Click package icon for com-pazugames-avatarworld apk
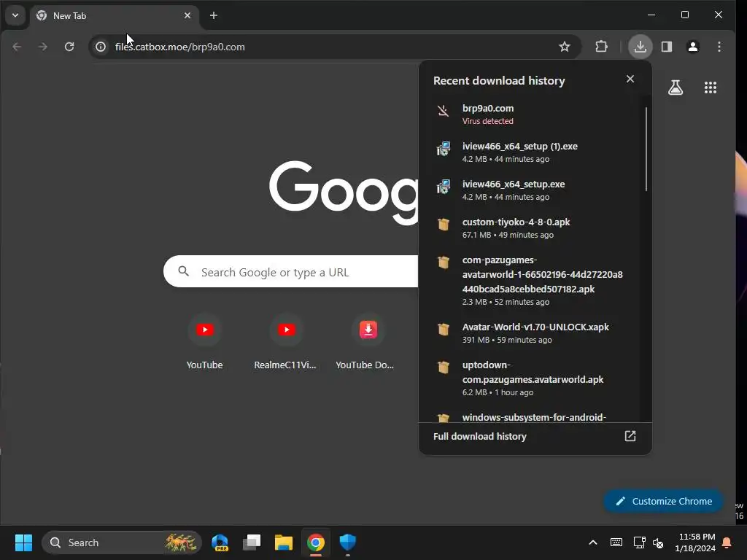The width and height of the screenshot is (747, 560). click(x=444, y=262)
